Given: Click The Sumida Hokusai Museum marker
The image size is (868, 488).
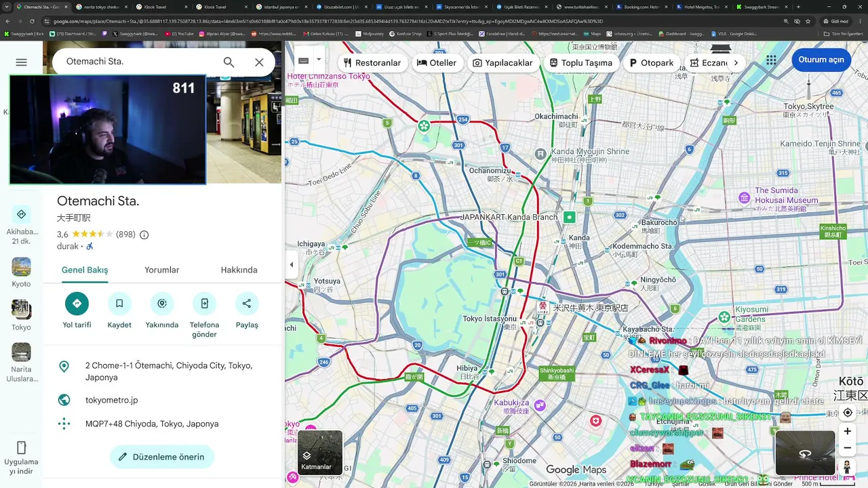Looking at the screenshot, I should tap(745, 198).
